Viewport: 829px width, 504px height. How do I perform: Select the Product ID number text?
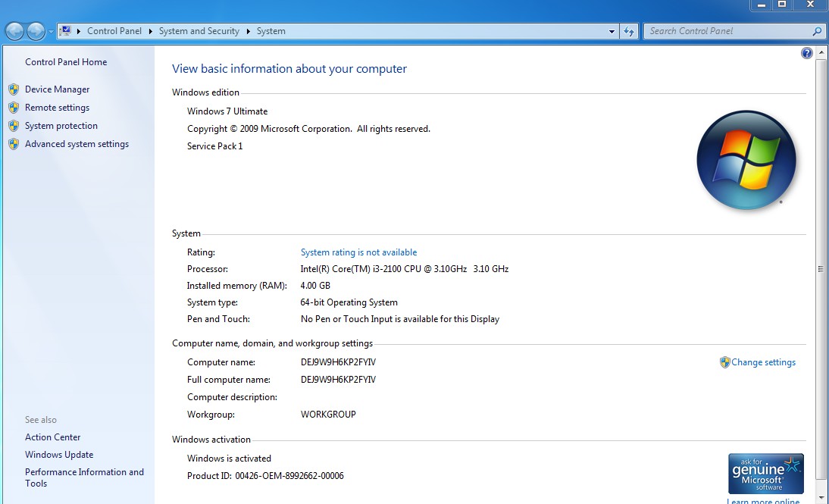(289, 476)
